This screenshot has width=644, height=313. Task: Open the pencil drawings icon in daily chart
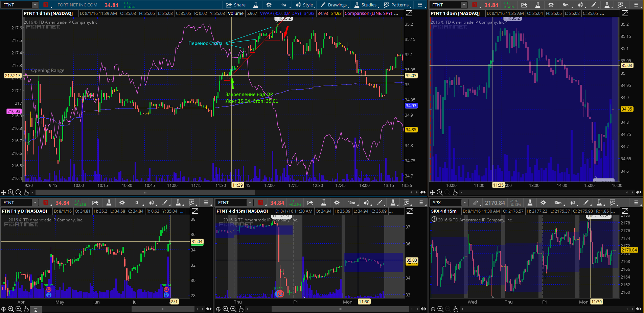[165, 202]
